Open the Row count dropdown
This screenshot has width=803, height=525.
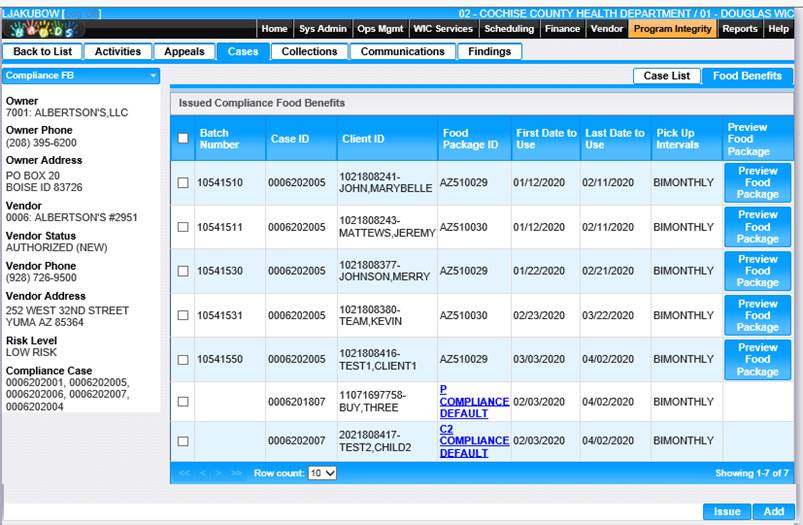[322, 473]
